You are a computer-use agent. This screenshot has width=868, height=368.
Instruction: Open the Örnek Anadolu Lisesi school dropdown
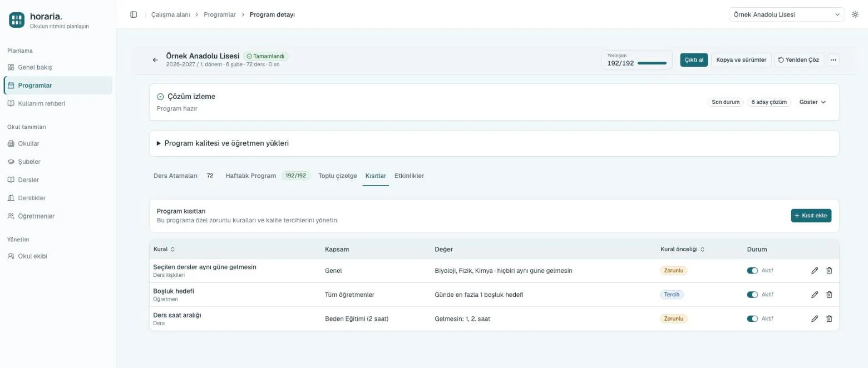(x=787, y=14)
